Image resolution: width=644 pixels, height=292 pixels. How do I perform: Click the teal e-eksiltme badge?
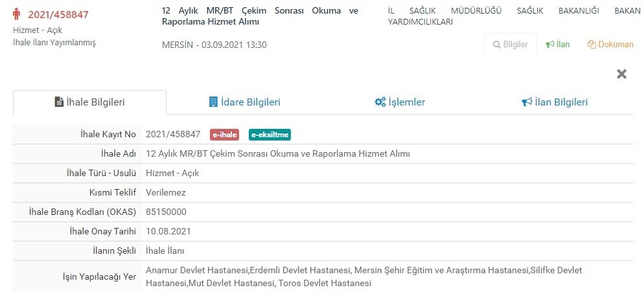pyautogui.click(x=270, y=135)
